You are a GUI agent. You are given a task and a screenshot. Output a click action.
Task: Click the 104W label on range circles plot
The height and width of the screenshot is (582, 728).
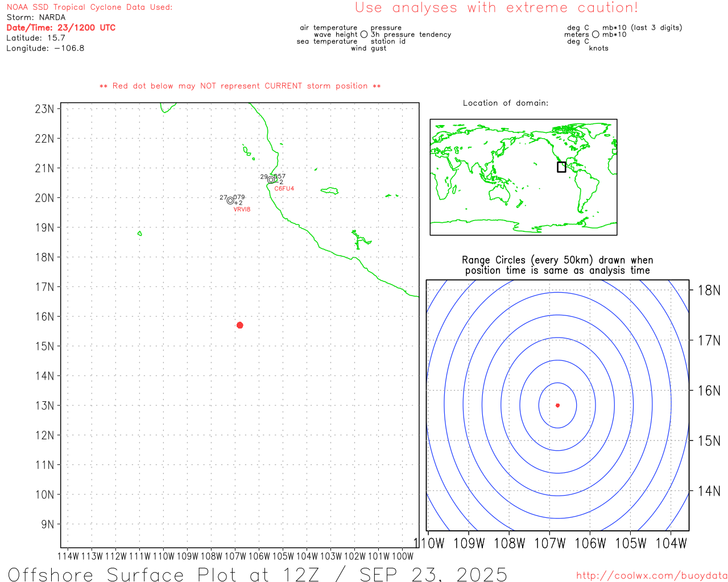coord(671,543)
